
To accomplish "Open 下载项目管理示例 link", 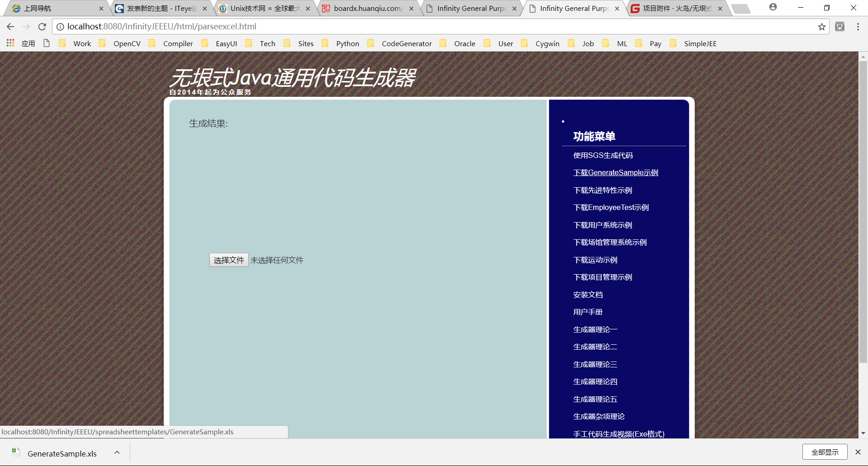I will [x=602, y=277].
